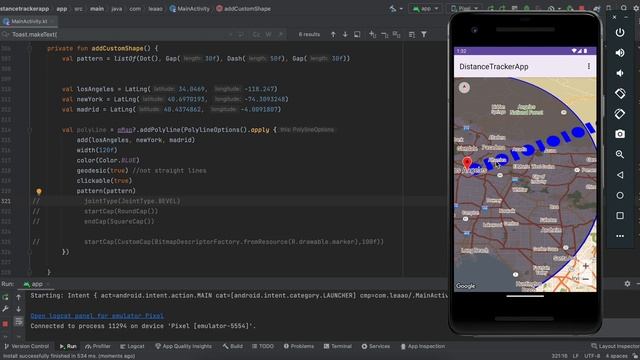Fold the addCustomShape function in gutter
The width and height of the screenshot is (640, 360).
pos(29,48)
